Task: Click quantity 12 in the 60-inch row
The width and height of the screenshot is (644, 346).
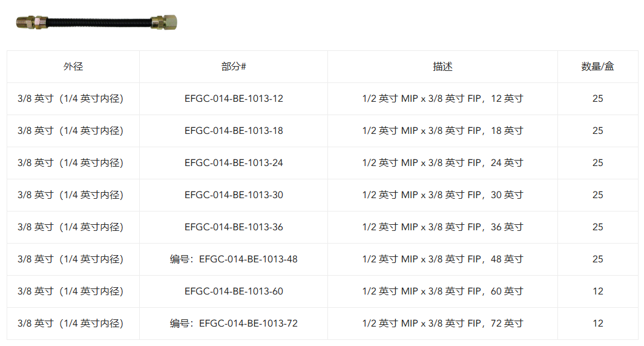Action: [x=597, y=291]
